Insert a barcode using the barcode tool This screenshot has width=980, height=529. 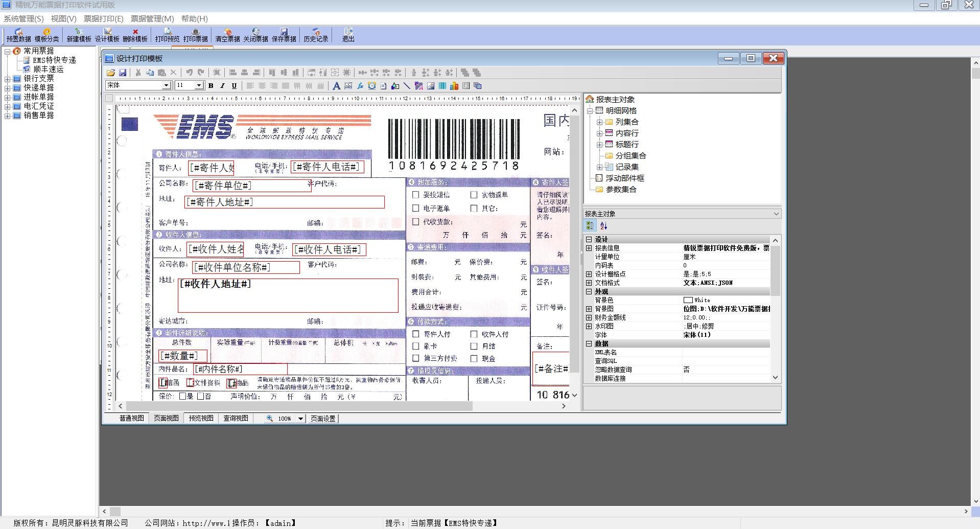(442, 86)
